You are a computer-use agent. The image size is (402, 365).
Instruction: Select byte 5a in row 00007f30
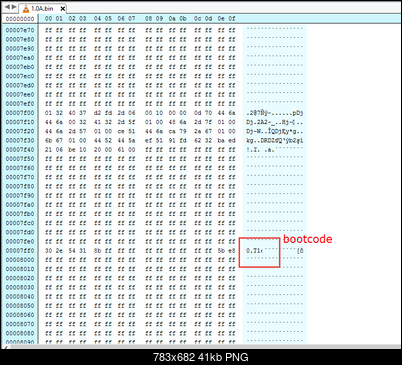click(x=132, y=140)
